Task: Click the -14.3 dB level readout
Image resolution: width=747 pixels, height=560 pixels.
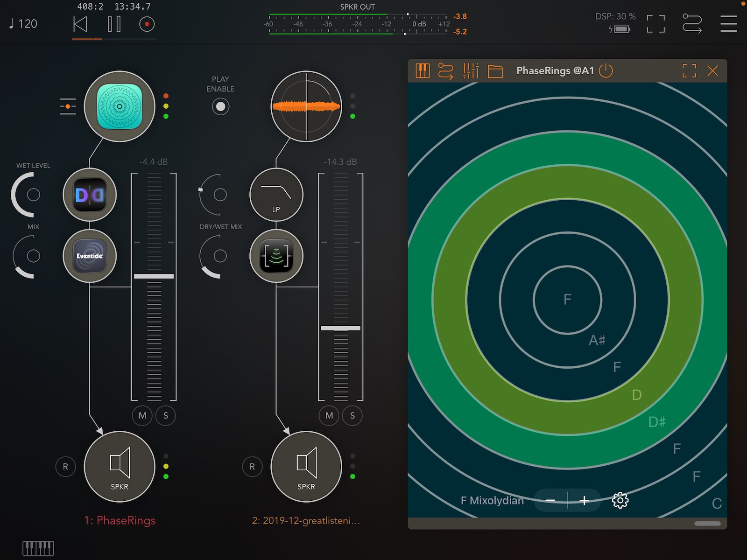Action: pos(340,162)
